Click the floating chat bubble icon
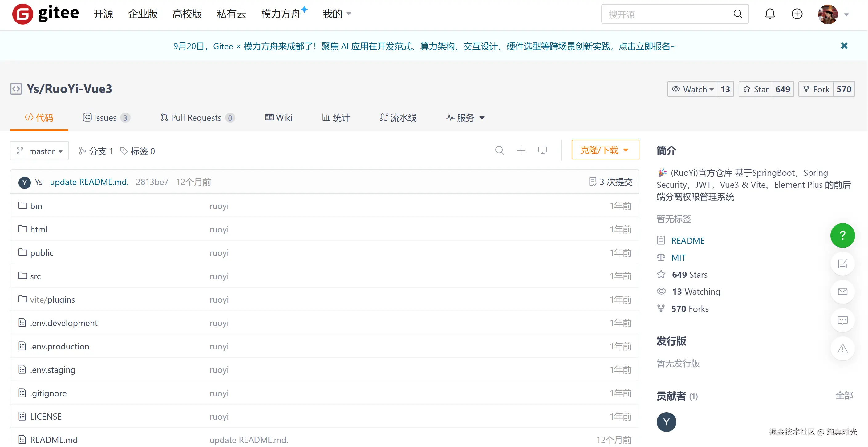Viewport: 868px width, 447px height. tap(842, 320)
